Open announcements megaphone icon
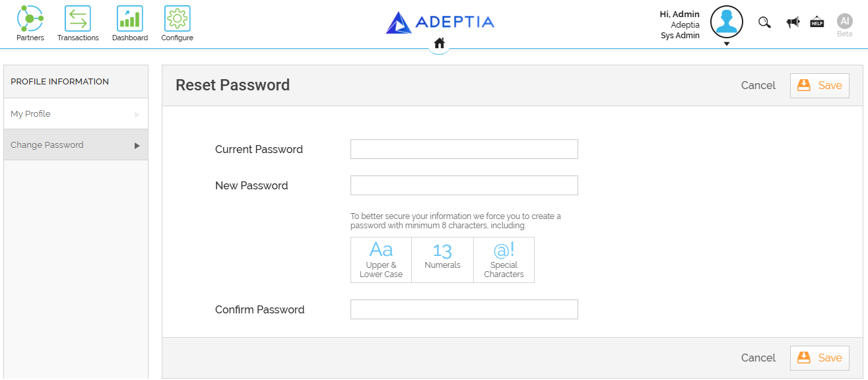868x380 pixels. pos(793,22)
